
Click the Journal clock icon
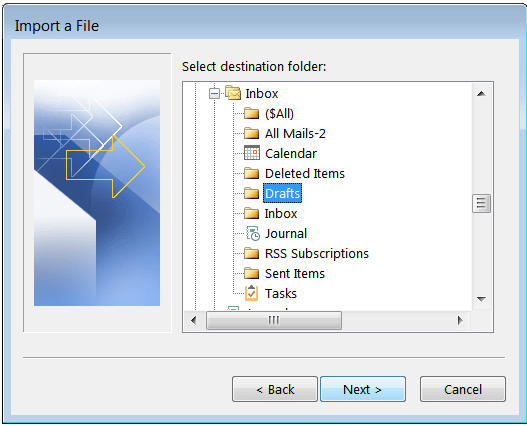253,233
